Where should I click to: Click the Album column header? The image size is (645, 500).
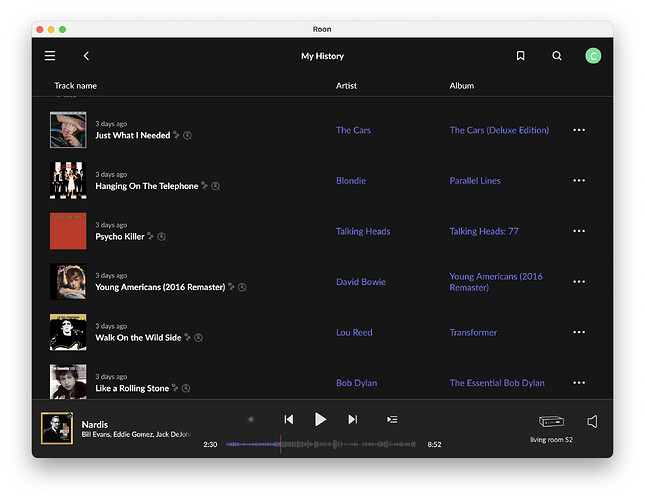click(462, 86)
